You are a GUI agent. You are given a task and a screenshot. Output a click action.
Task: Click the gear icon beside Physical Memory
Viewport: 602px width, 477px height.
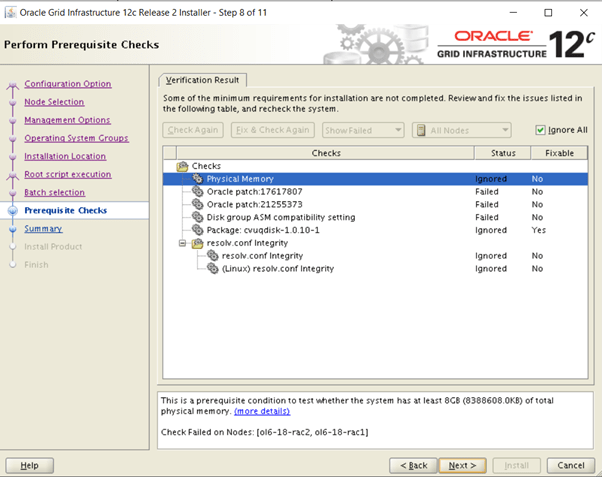coord(198,179)
